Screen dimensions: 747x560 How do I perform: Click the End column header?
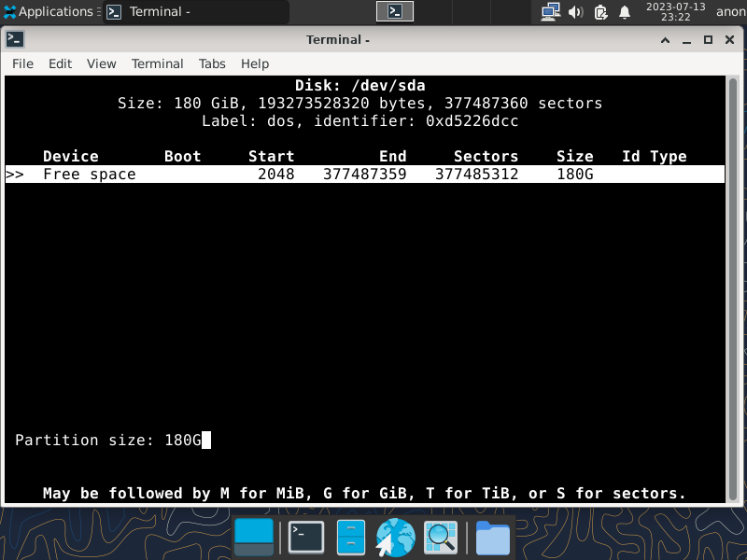tap(392, 156)
